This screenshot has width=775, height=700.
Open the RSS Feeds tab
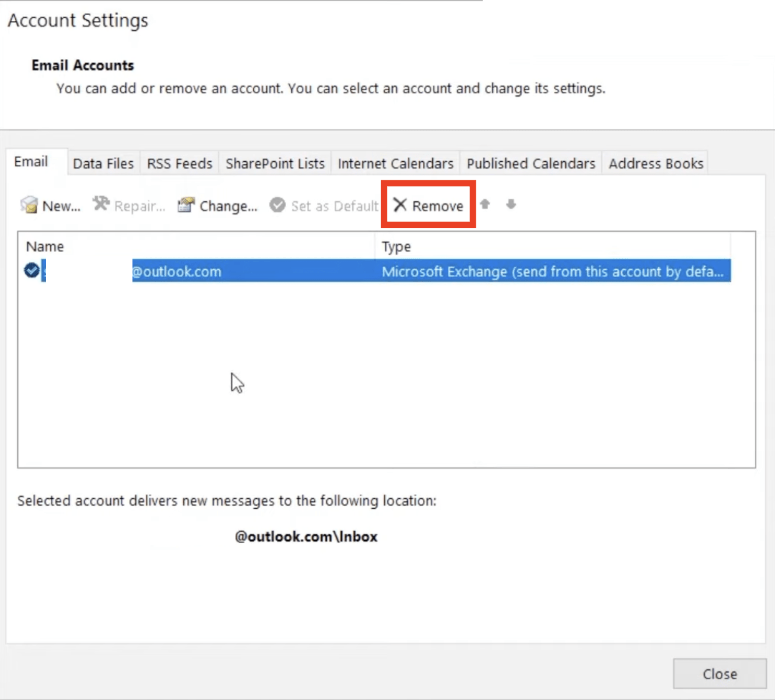(180, 163)
